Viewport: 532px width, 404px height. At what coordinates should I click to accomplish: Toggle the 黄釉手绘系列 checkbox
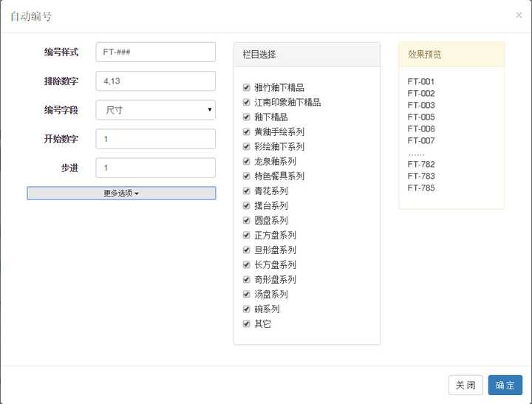(247, 131)
